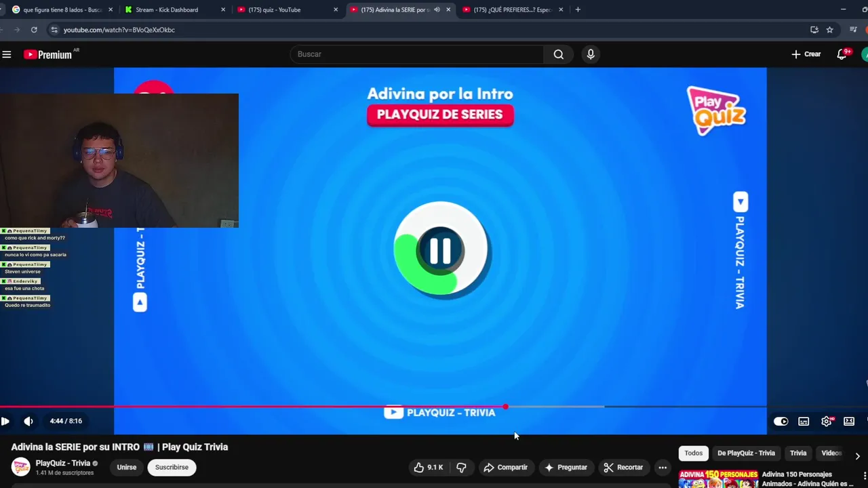Image resolution: width=868 pixels, height=488 pixels.
Task: Click the URL address bar text
Action: coord(119,30)
